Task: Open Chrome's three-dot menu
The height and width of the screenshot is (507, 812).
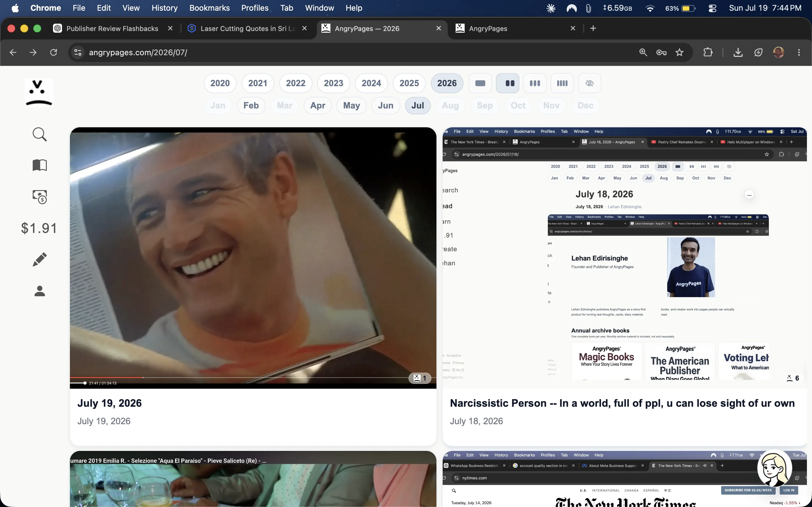Action: pyautogui.click(x=799, y=52)
